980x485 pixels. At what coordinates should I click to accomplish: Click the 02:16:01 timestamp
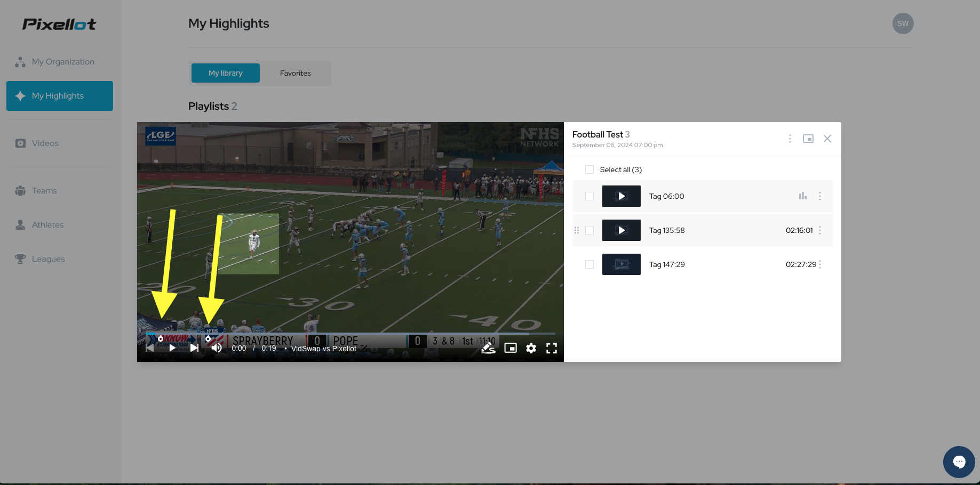[799, 230]
